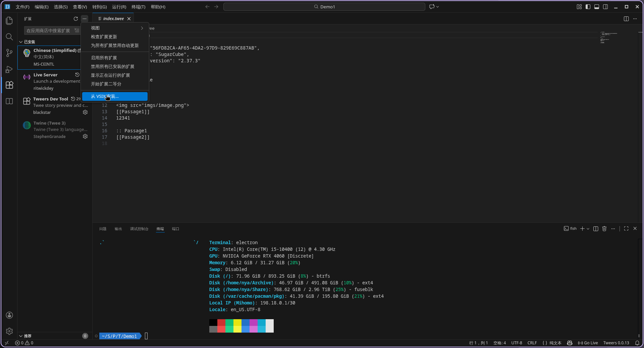Click UTF-8 encoding in status bar
Screen dimensions: 644x348
[x=517, y=343]
